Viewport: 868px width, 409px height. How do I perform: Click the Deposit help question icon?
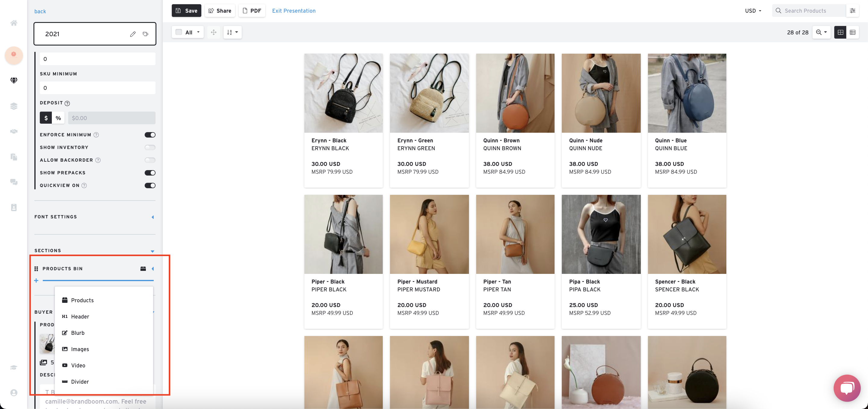(x=67, y=103)
